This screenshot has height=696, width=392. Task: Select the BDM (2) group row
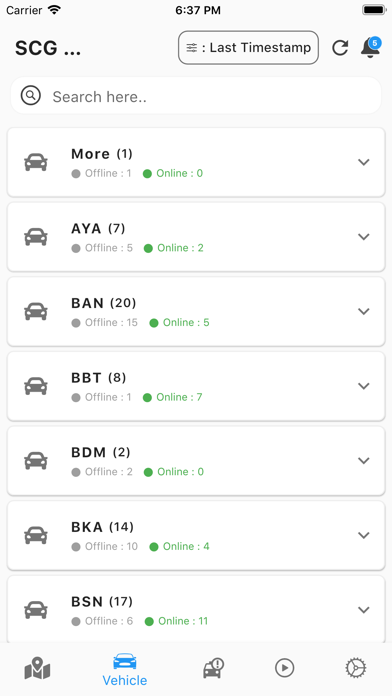(196, 461)
